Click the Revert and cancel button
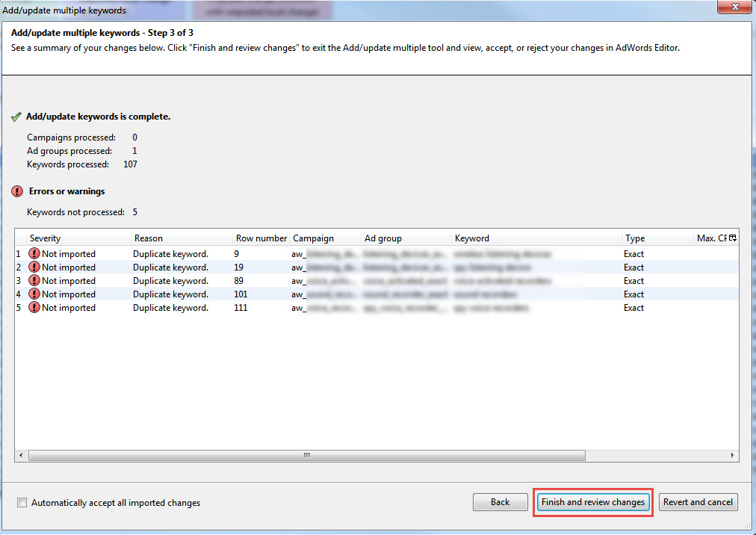 pos(698,502)
